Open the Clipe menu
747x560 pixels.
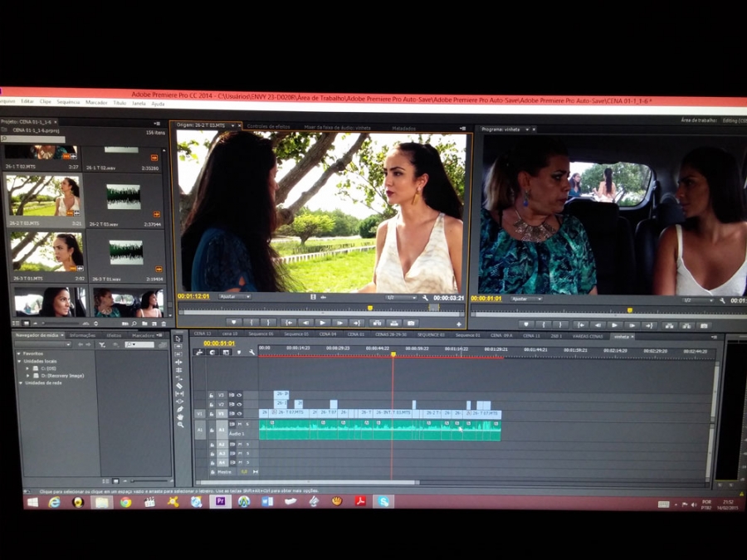click(x=46, y=101)
